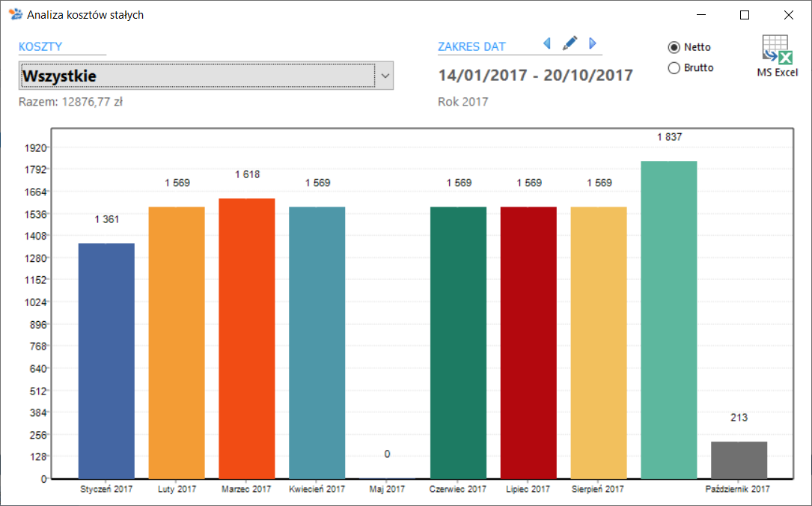
Task: Click the Razem: 12876,77 zł total
Action: click(x=71, y=102)
